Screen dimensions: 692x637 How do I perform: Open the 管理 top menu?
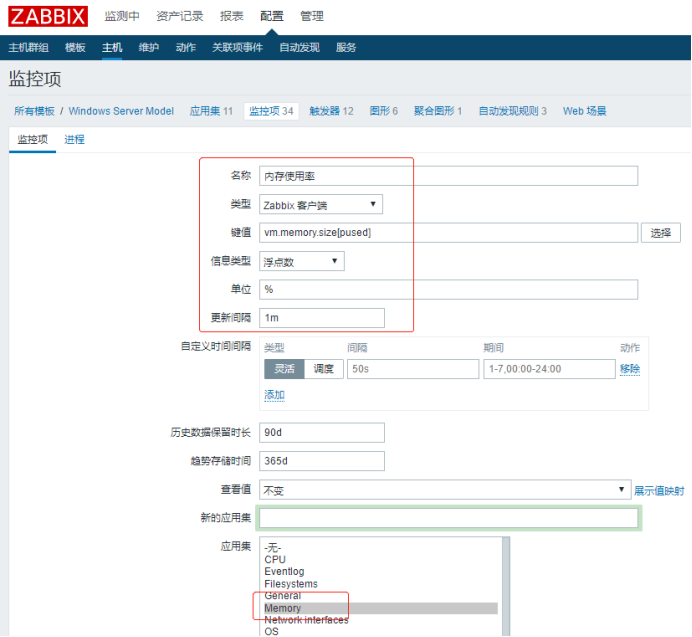(312, 16)
